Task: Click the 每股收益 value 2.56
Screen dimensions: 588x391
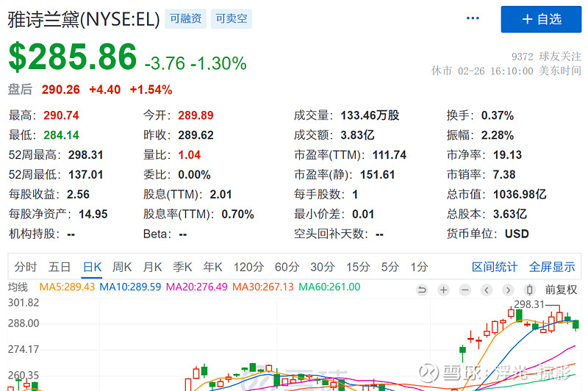Action: pos(78,195)
